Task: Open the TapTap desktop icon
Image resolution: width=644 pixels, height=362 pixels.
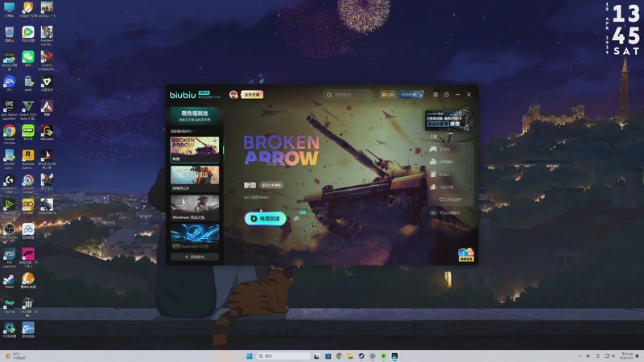Action: (x=9, y=306)
